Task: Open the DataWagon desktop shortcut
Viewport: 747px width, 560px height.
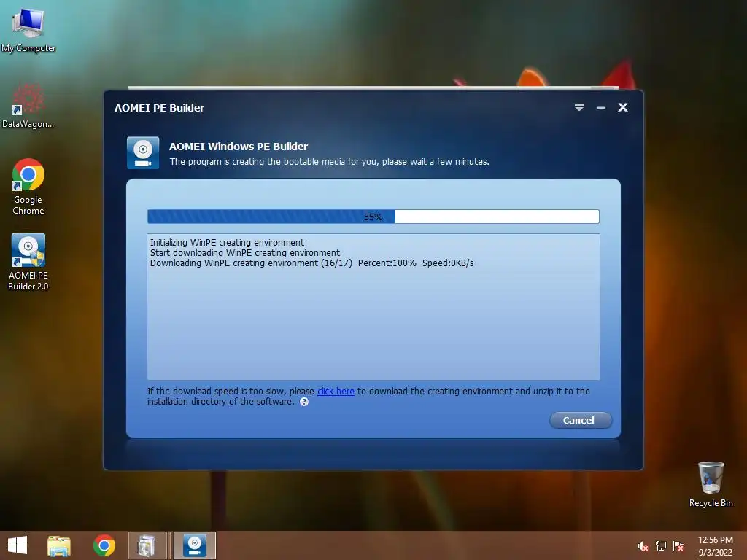Action: click(28, 106)
